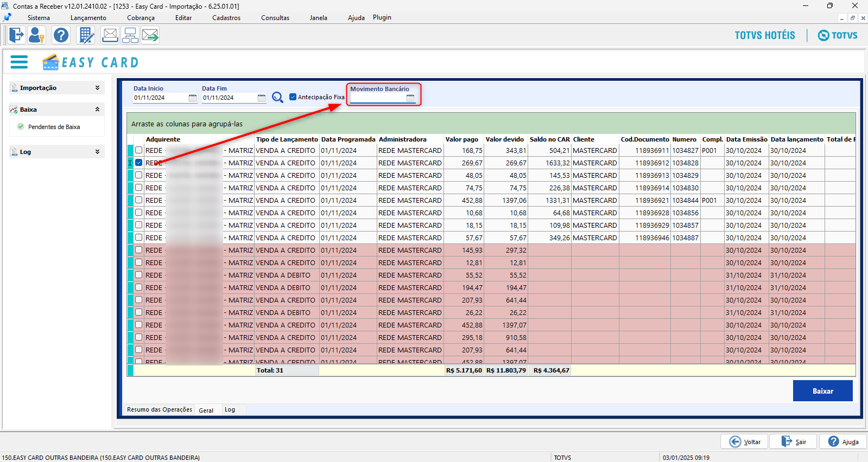Image resolution: width=868 pixels, height=462 pixels.
Task: Click the plain envelope toolbar icon
Action: [110, 35]
